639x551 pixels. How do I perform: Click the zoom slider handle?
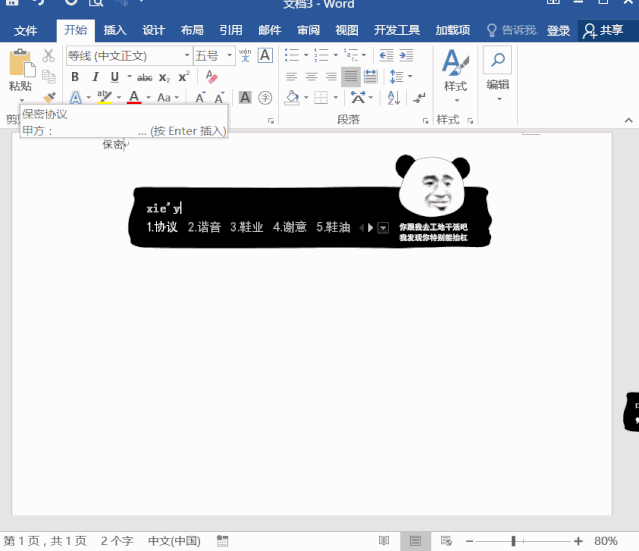pos(513,541)
